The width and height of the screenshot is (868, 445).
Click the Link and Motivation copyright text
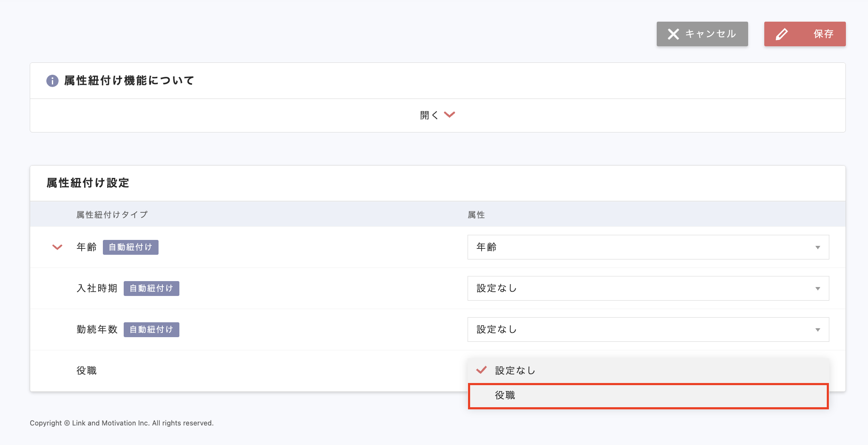click(x=122, y=423)
